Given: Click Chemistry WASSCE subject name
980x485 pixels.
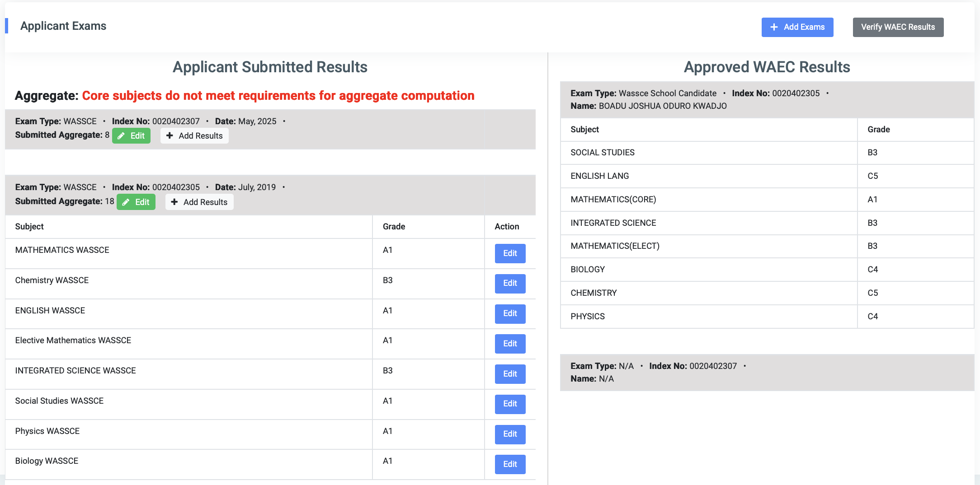Looking at the screenshot, I should (52, 280).
